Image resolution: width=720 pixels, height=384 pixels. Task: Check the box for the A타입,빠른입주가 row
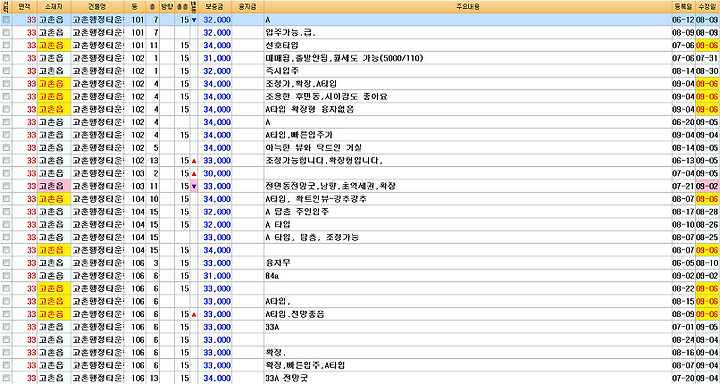(x=6, y=135)
